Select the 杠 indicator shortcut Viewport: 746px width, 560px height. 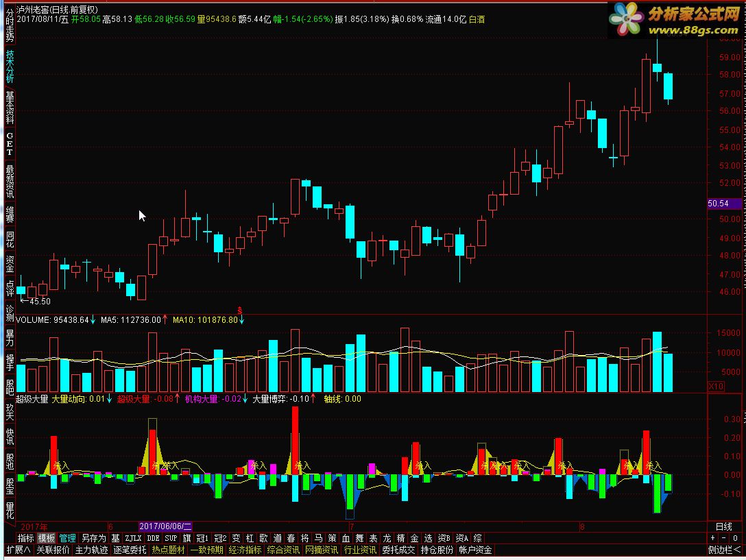(250, 538)
